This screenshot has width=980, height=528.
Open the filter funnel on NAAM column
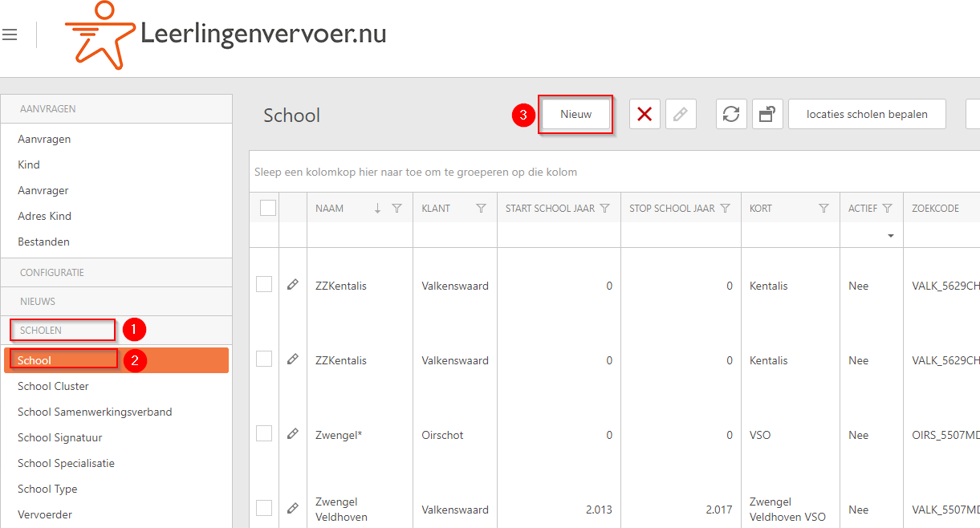pyautogui.click(x=397, y=208)
